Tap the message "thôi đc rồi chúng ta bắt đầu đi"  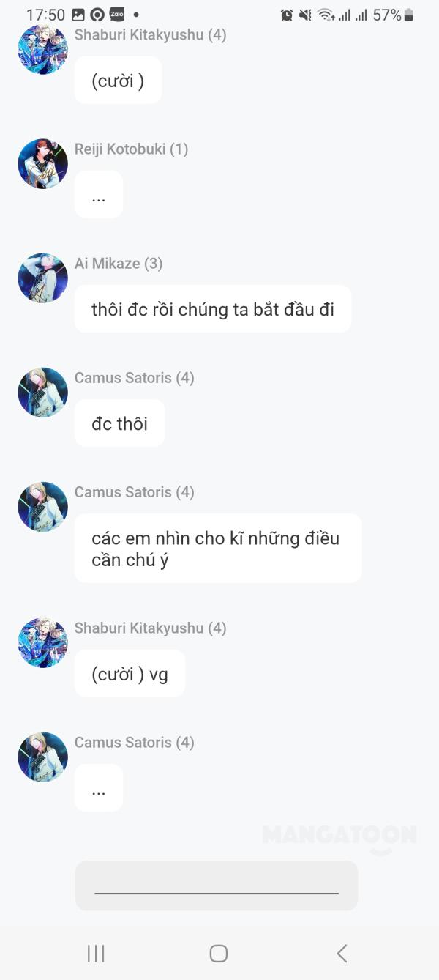213,309
